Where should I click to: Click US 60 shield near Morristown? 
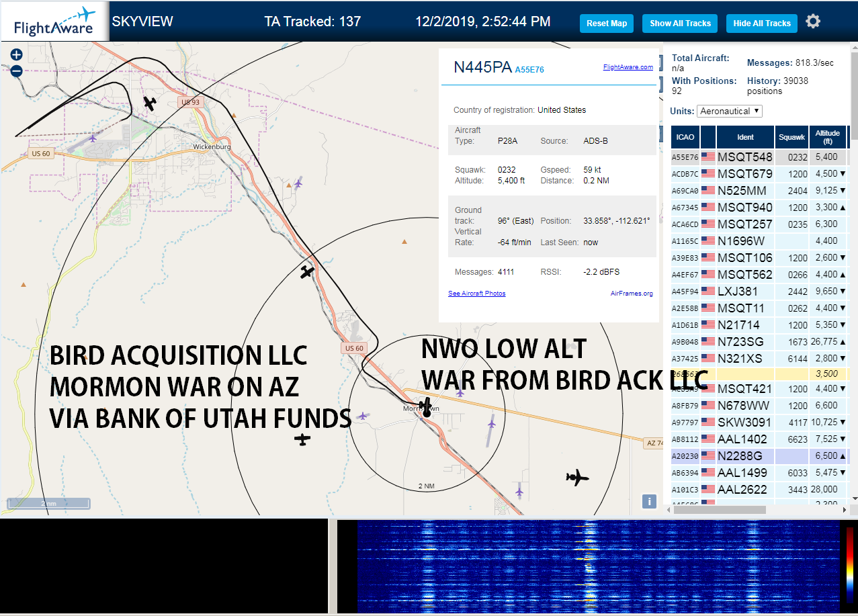click(354, 348)
